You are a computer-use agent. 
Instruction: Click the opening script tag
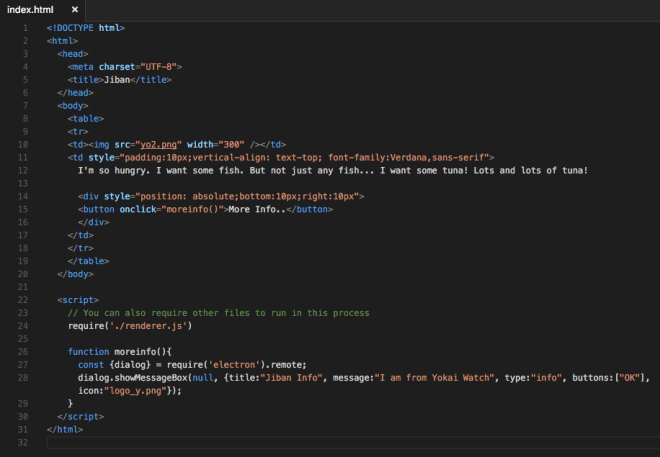(78, 300)
